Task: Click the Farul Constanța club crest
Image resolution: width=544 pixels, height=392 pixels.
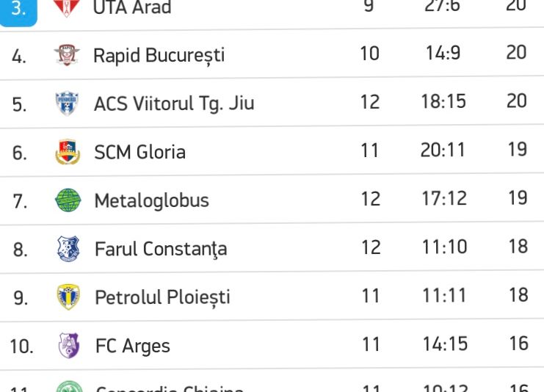Action: 68,249
